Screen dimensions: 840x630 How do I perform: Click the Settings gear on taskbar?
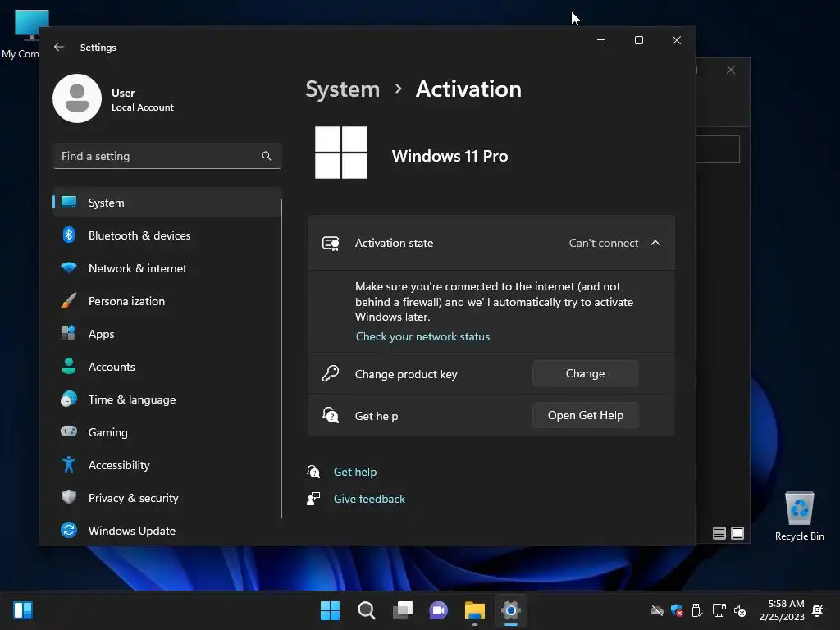511,610
